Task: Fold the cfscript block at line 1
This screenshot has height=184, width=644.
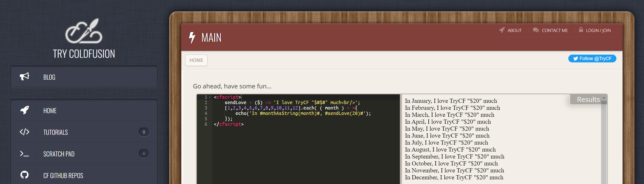Action: [x=210, y=97]
